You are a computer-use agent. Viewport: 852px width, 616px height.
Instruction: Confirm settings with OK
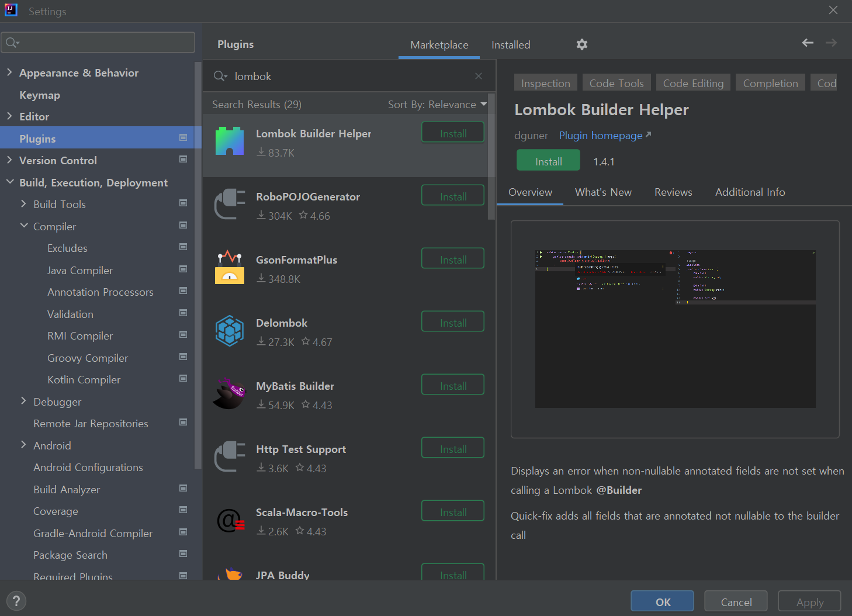pos(662,601)
